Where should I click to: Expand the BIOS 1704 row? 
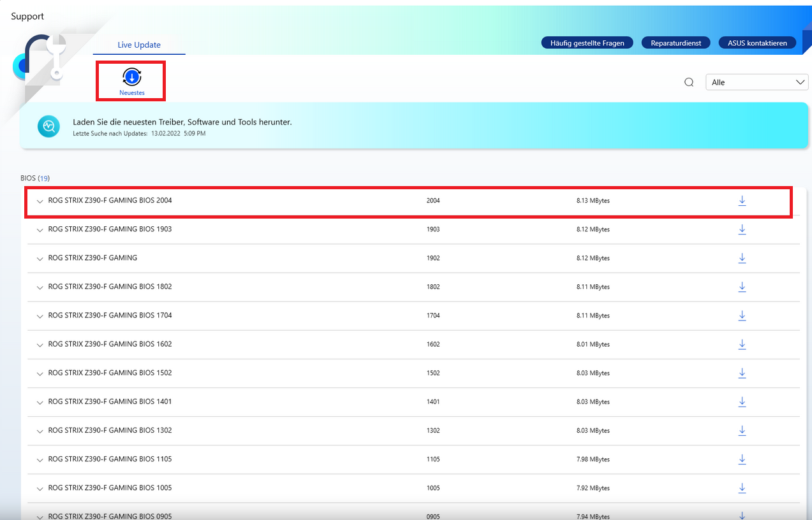(x=40, y=316)
